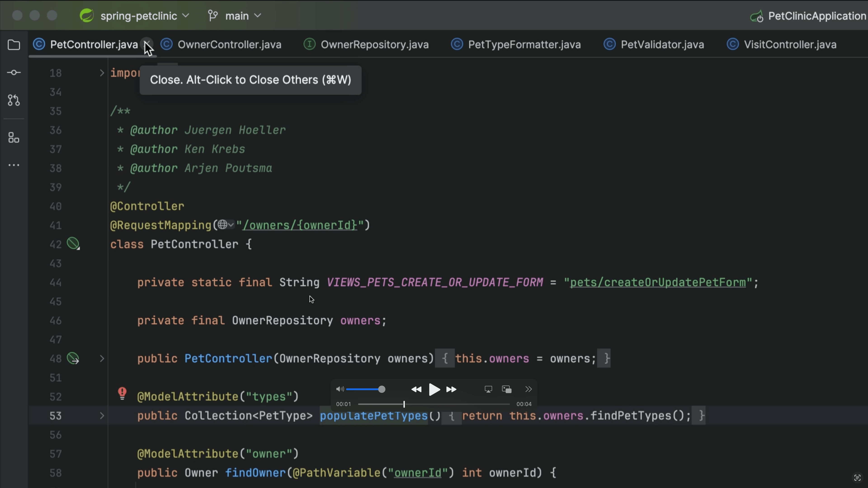Open the Pull Requests tool window

14,100
